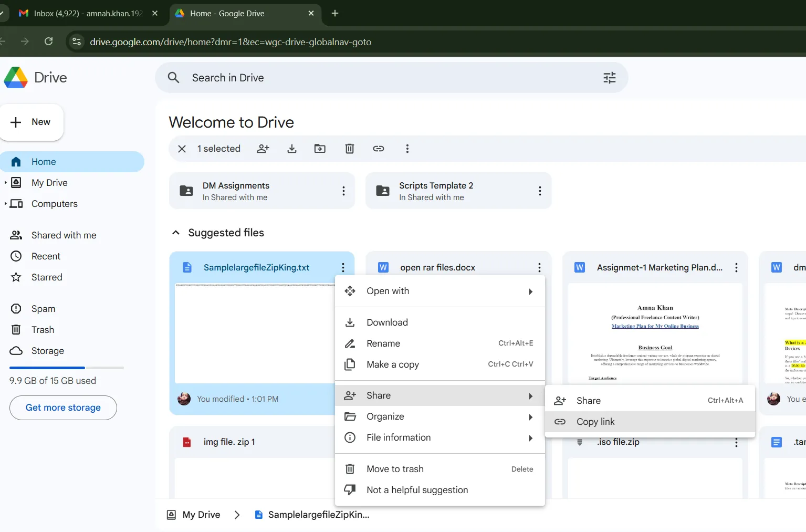
Task: Click the browser address bar URL
Action: (x=231, y=41)
